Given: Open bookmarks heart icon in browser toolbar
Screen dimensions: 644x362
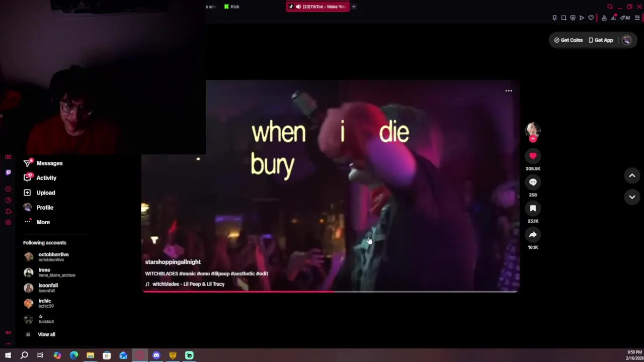Looking at the screenshot, I should [x=591, y=18].
